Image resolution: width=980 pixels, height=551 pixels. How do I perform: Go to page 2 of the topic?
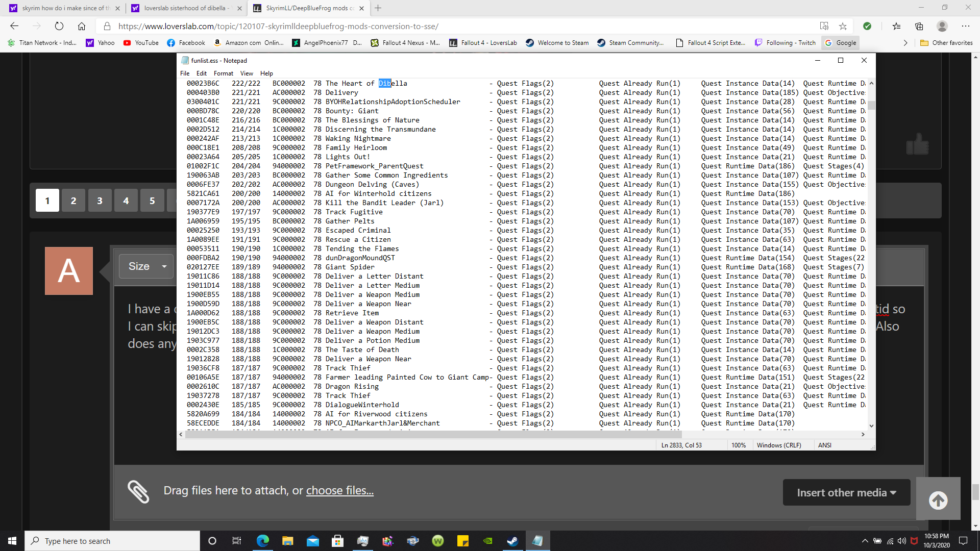[x=73, y=201]
